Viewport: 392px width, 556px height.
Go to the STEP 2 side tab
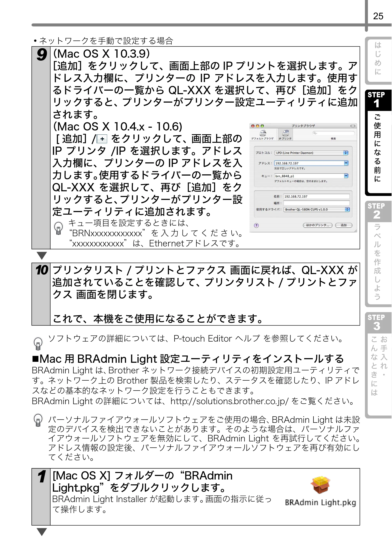point(378,254)
